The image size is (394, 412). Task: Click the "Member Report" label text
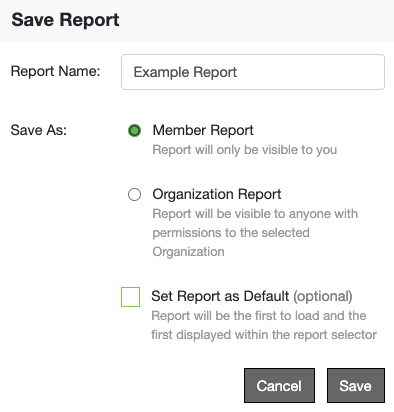[203, 130]
